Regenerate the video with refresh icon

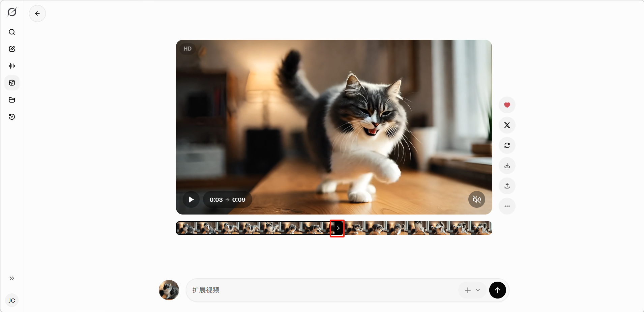click(x=507, y=145)
